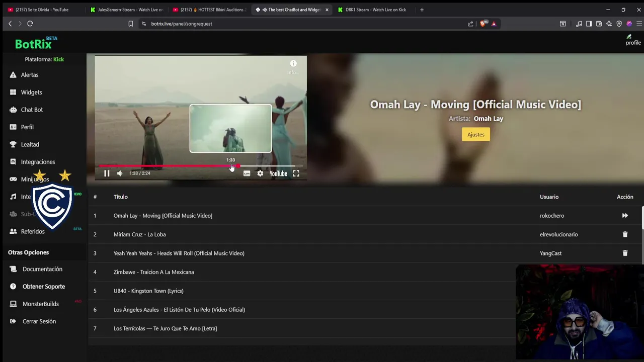Click the music note sidebar icon

(x=13, y=197)
